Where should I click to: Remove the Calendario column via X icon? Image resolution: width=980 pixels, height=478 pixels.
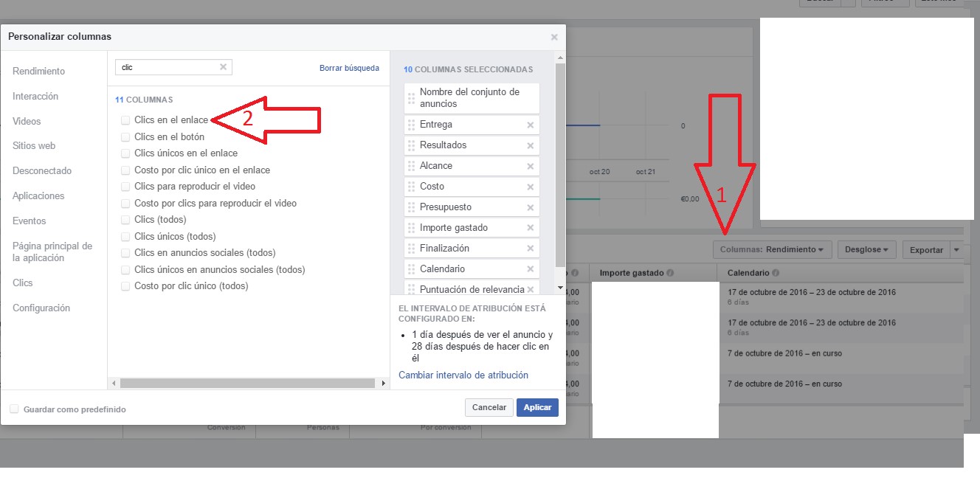coord(530,269)
